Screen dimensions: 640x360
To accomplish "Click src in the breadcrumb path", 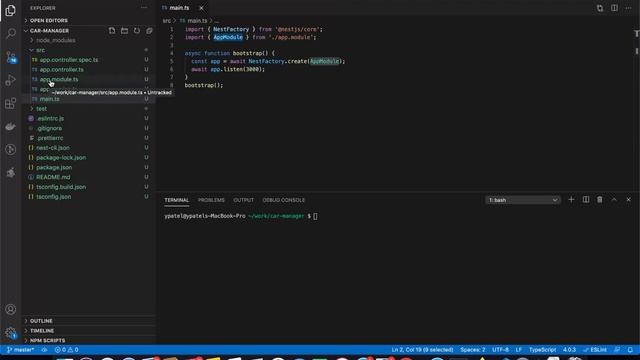I will tap(167, 20).
